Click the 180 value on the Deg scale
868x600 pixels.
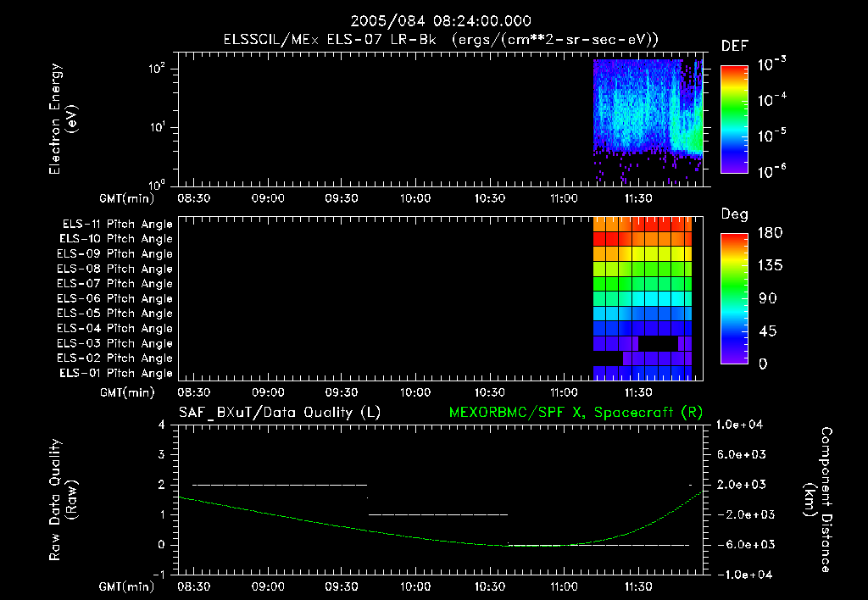click(x=770, y=233)
